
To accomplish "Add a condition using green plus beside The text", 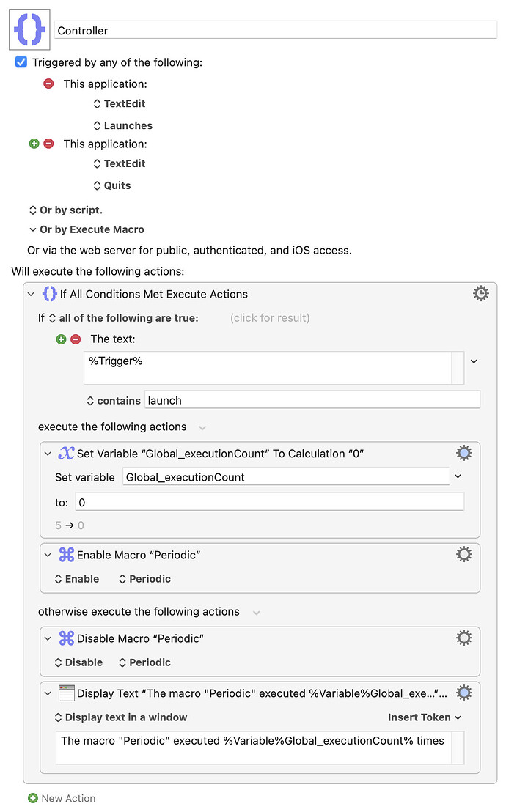I will coord(61,339).
